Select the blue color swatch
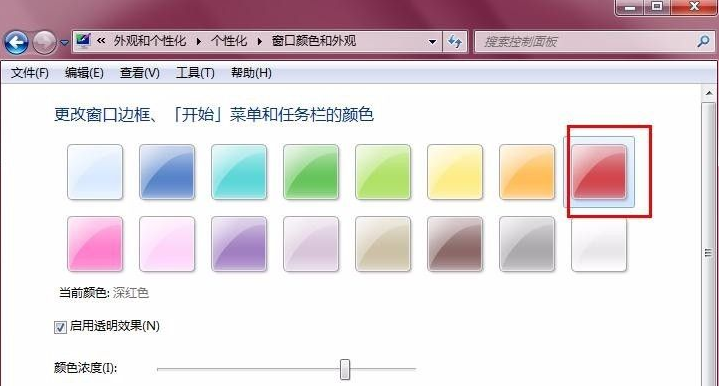Image resolution: width=719 pixels, height=386 pixels. tap(167, 172)
